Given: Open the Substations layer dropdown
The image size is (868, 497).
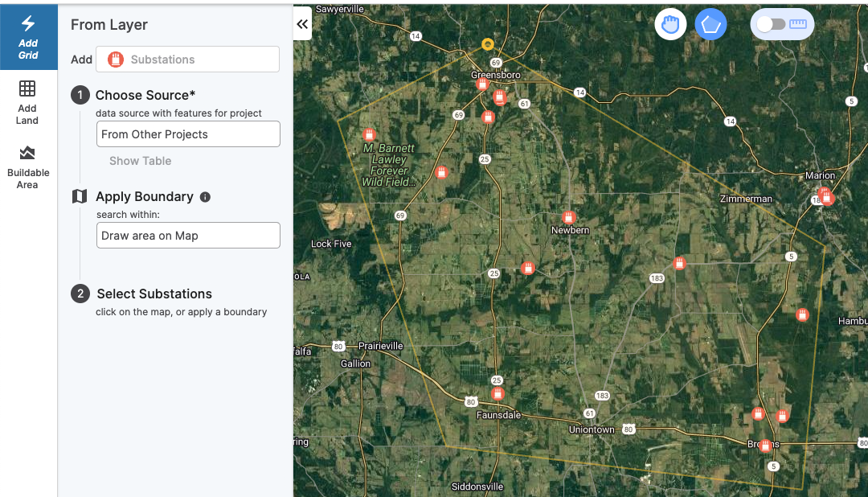Looking at the screenshot, I should click(187, 60).
